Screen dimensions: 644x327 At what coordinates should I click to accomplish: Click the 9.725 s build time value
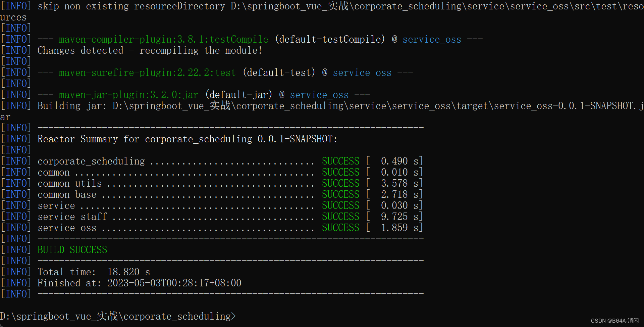[x=400, y=217]
